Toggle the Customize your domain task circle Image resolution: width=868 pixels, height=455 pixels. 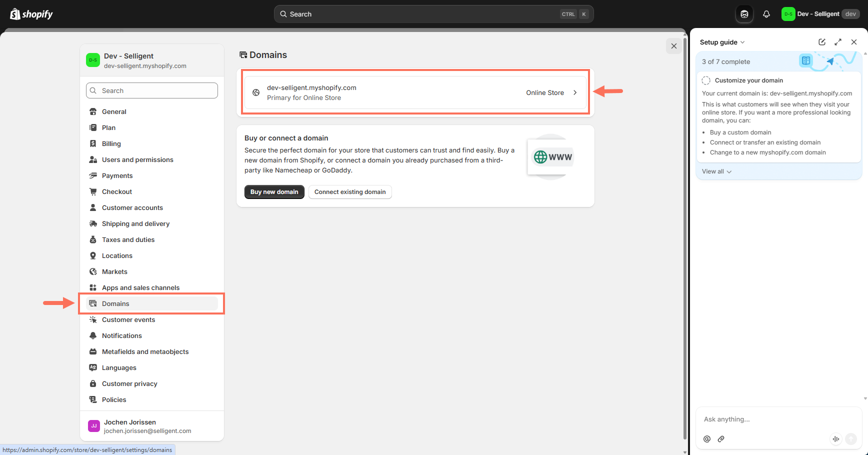706,80
